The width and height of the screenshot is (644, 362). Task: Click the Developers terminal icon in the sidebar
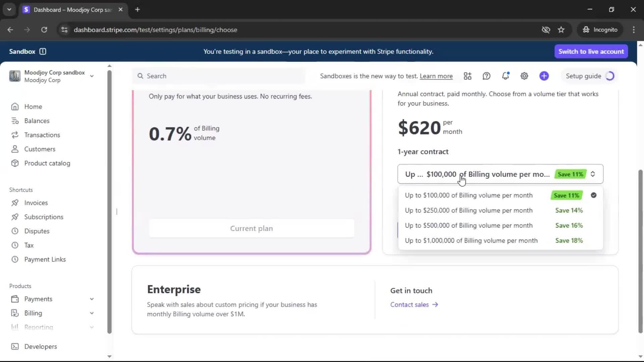[x=15, y=347]
